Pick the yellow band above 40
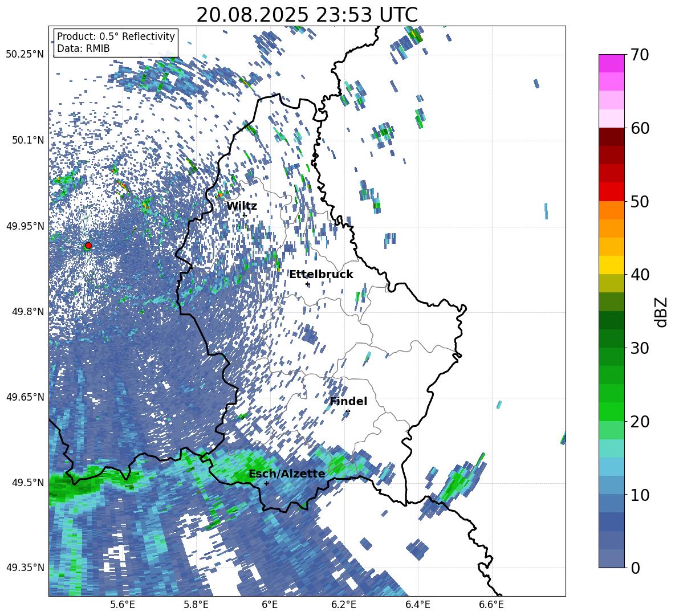The width and height of the screenshot is (675, 616). [611, 265]
